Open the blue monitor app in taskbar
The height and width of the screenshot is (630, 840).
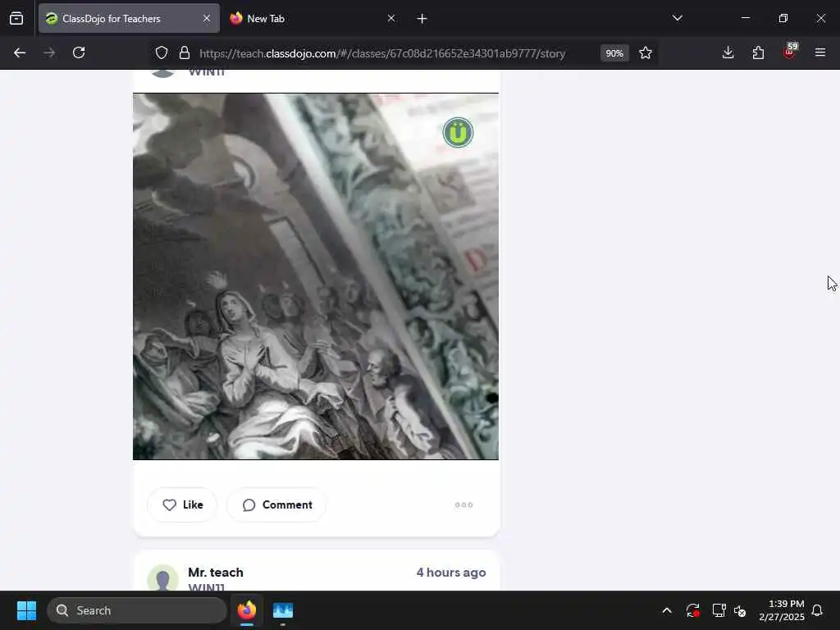pyautogui.click(x=283, y=610)
